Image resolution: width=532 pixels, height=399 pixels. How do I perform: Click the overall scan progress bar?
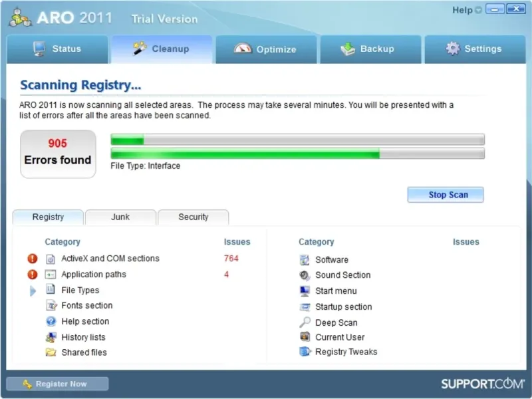click(x=297, y=140)
